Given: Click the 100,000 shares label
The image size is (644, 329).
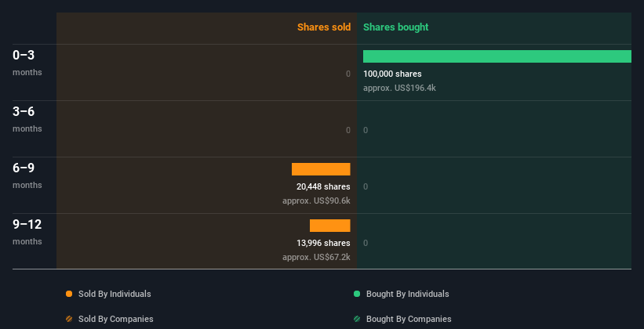Looking at the screenshot, I should pyautogui.click(x=392, y=74).
